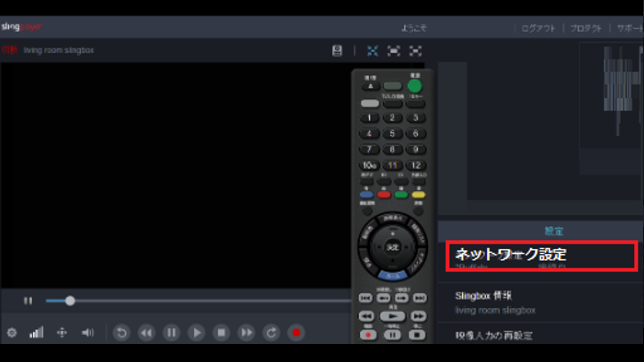Click ログアウト in the top bar
The width and height of the screenshot is (644, 362).
tap(538, 28)
